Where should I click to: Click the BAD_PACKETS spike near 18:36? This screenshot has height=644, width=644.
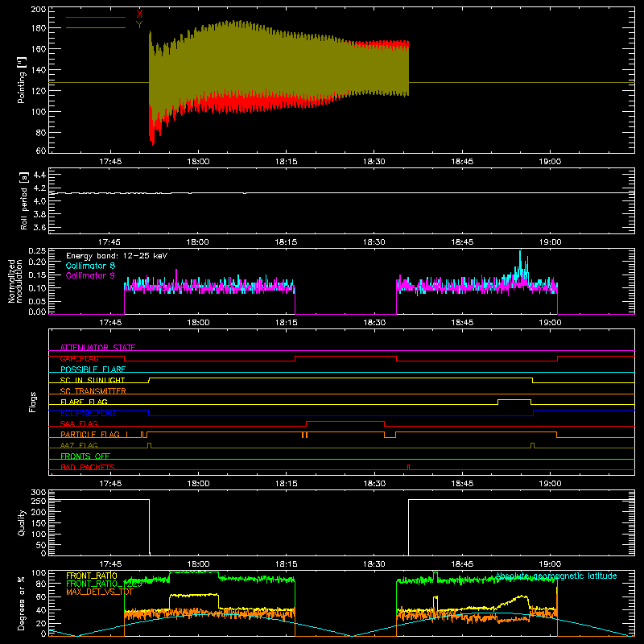[x=408, y=467]
